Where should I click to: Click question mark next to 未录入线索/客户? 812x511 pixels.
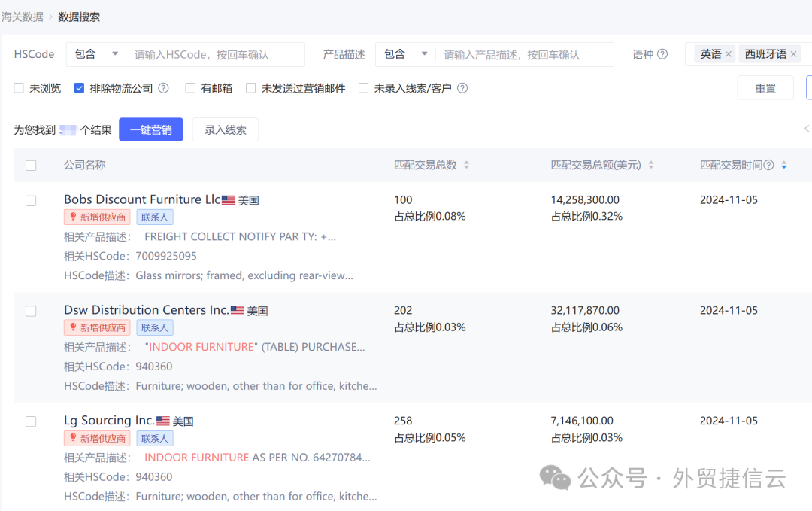pos(462,87)
